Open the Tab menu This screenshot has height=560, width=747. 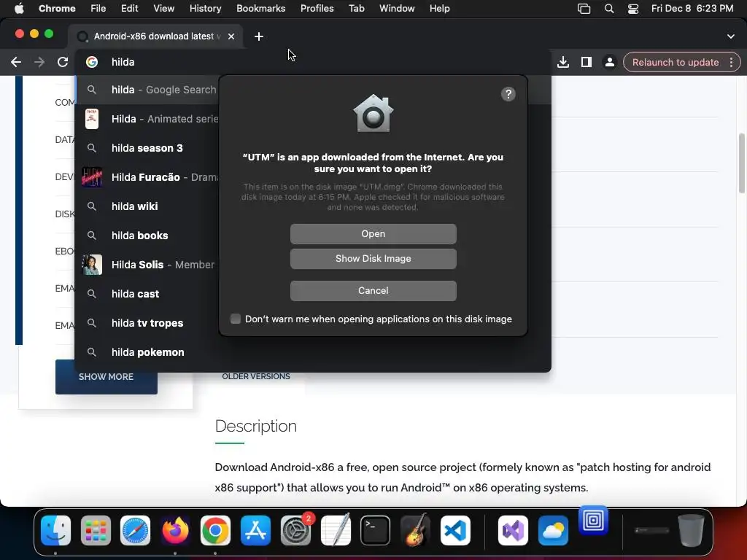pos(356,8)
